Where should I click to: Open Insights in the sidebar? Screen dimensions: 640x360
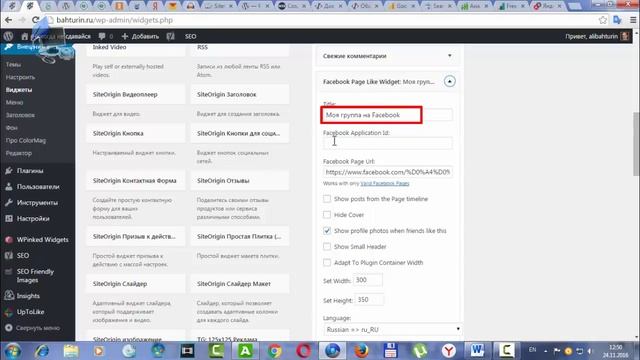pos(28,296)
